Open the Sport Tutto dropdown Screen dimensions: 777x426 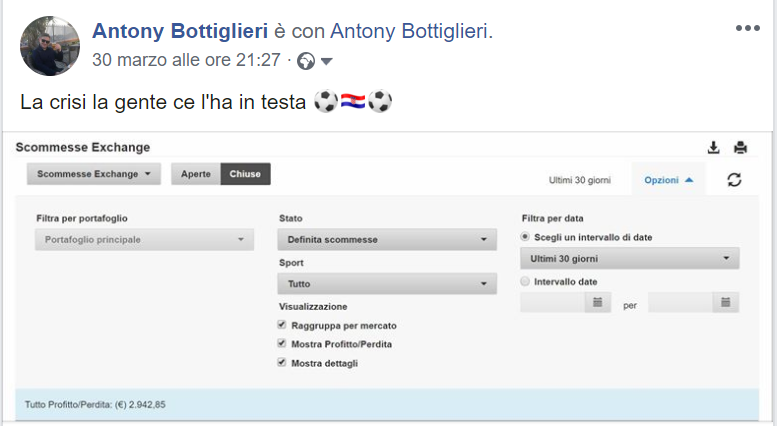click(x=387, y=284)
